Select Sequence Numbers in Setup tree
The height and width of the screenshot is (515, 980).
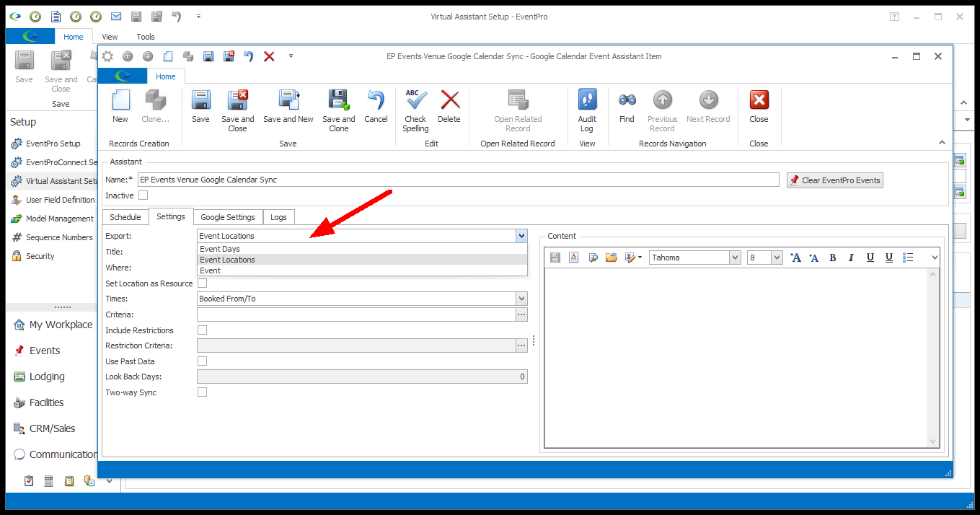coord(59,237)
